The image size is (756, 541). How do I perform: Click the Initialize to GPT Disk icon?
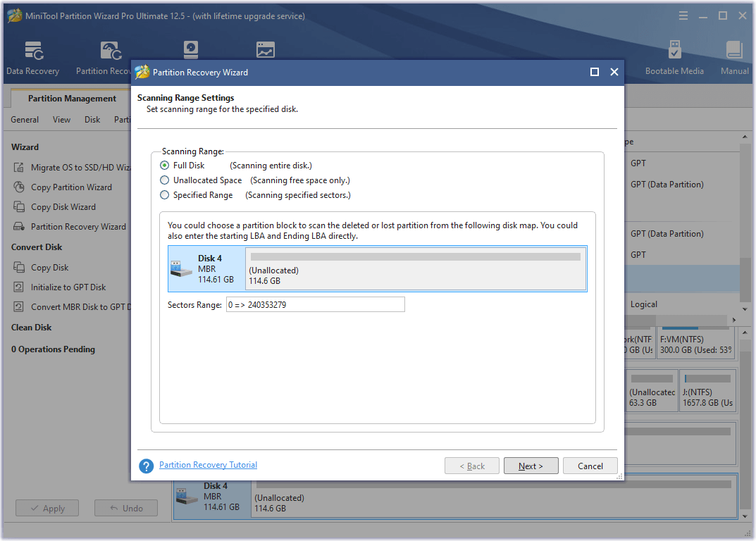coord(18,287)
